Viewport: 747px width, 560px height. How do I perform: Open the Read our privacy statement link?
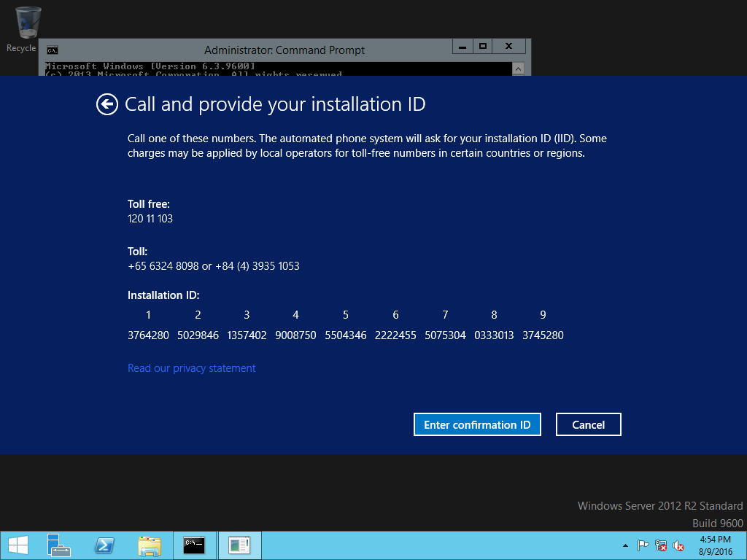[191, 368]
